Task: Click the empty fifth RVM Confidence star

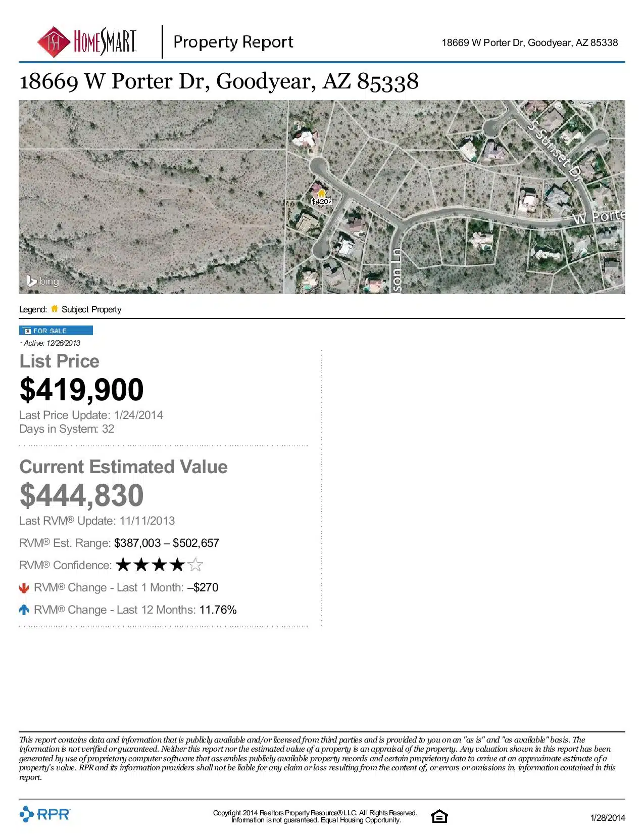Action: click(x=195, y=565)
